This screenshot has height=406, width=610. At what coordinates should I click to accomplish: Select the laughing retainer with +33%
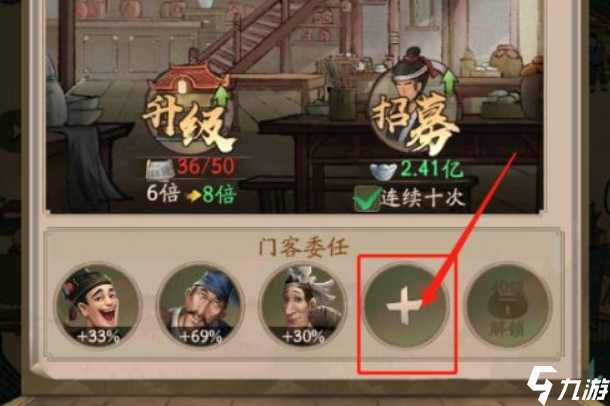point(98,306)
